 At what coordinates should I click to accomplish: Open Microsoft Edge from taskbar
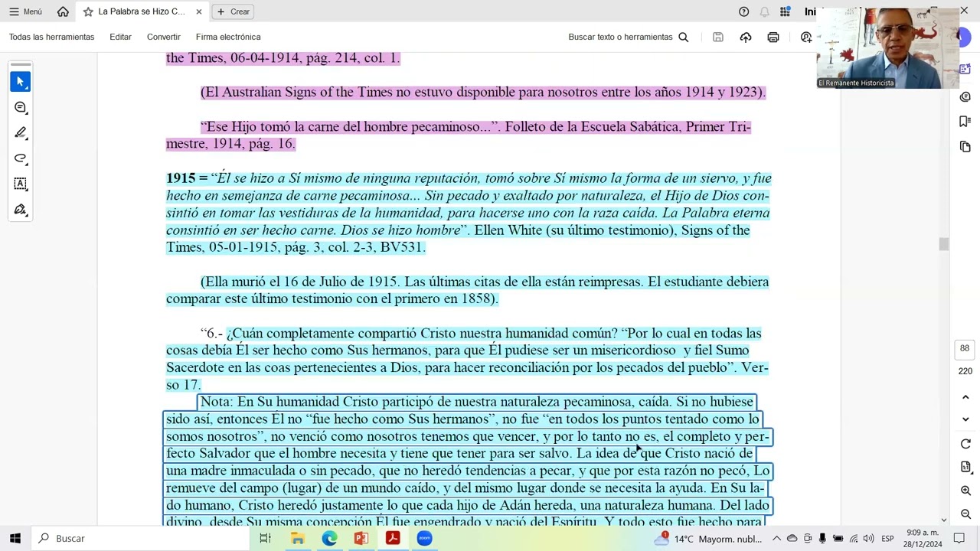329,538
